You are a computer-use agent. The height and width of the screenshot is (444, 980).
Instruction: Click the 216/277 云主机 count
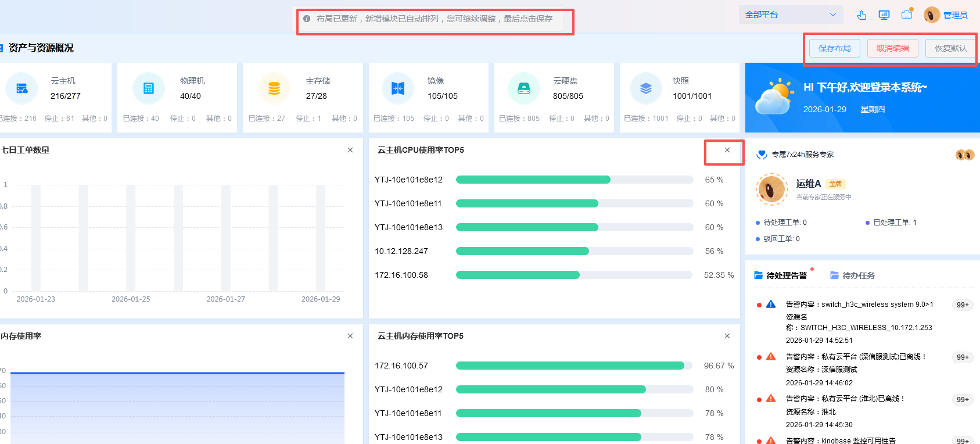point(66,96)
